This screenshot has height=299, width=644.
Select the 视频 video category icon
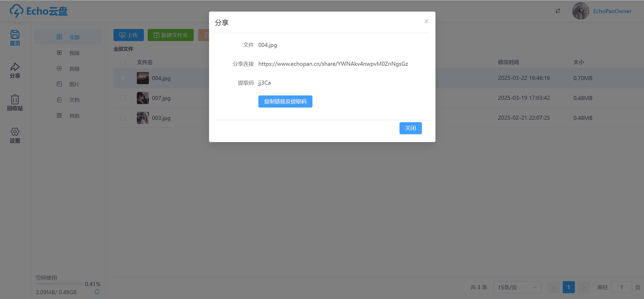click(x=59, y=53)
